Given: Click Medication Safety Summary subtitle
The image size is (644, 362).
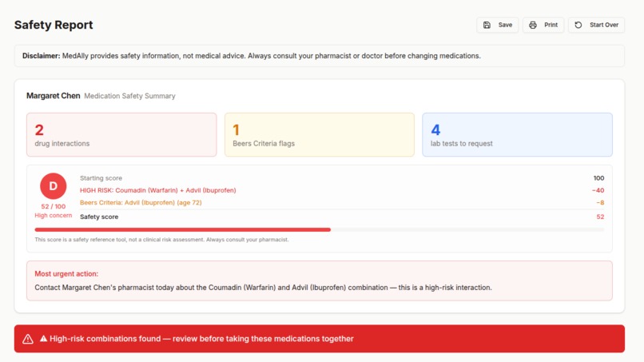Looking at the screenshot, I should (129, 96).
